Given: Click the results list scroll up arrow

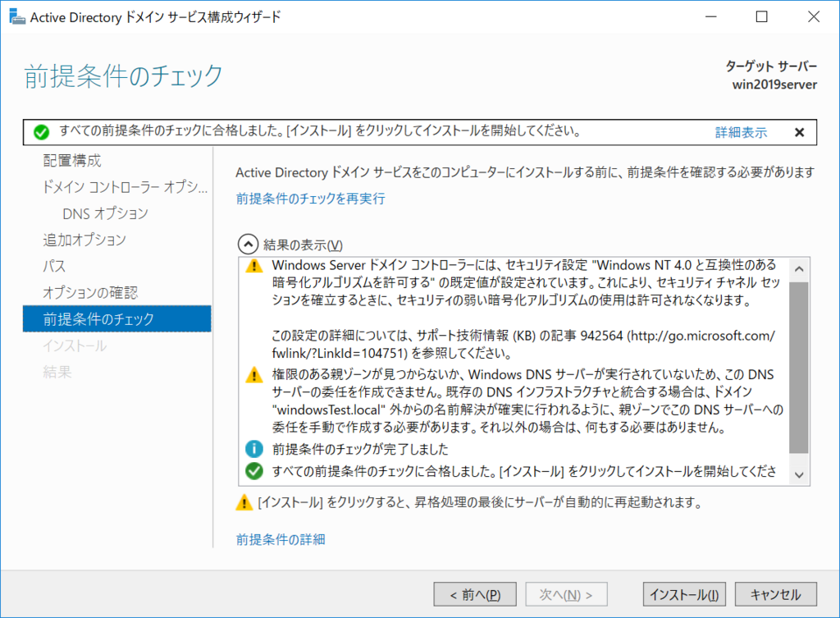Looking at the screenshot, I should (x=799, y=269).
